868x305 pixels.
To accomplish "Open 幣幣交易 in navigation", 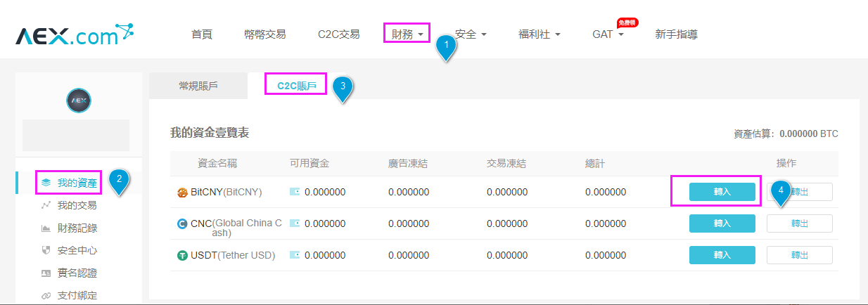I will click(265, 34).
